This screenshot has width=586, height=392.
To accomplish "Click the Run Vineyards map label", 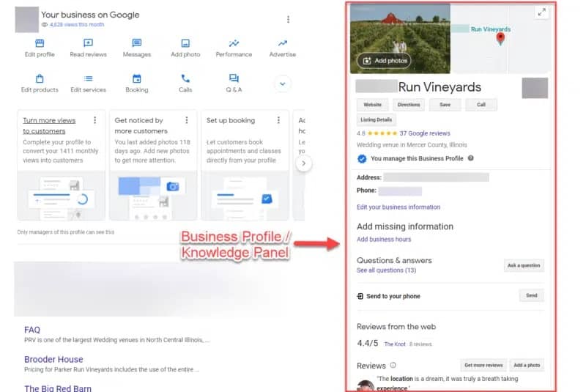I will [491, 29].
